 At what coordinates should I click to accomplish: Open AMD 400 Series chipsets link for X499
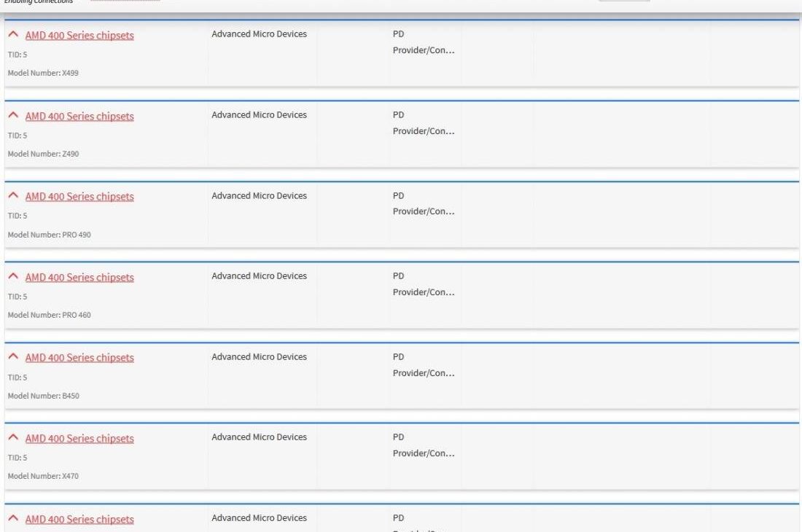click(79, 36)
